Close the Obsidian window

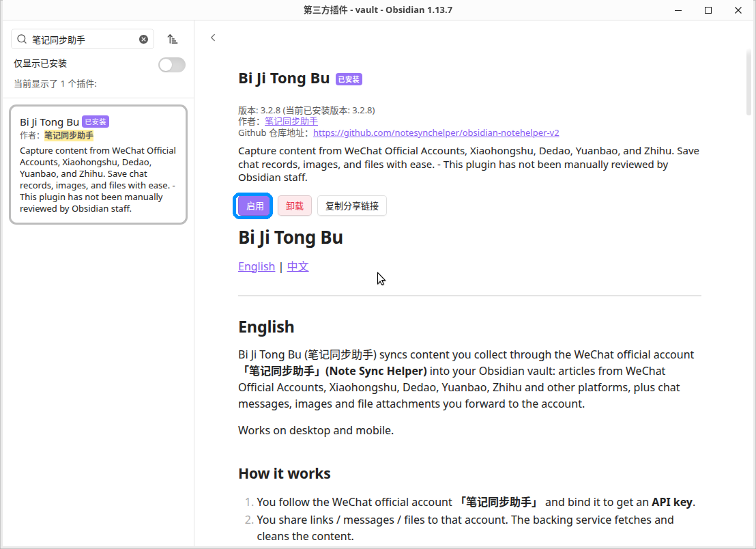point(738,10)
